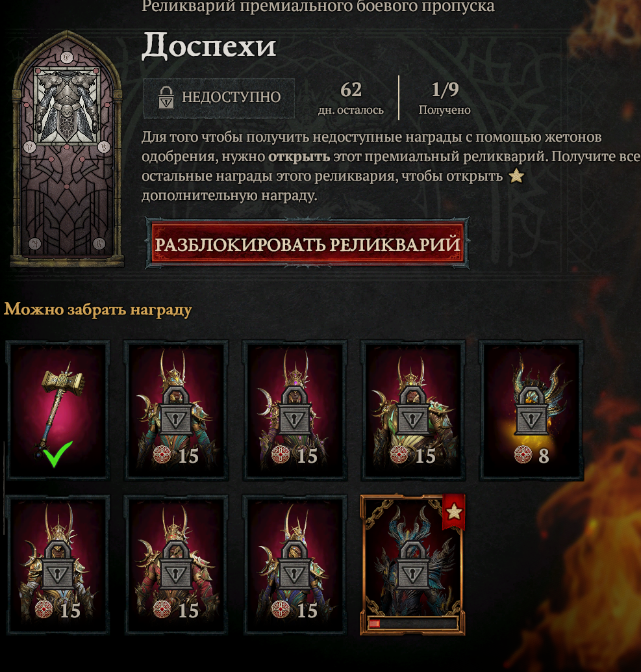The image size is (641, 672).
Task: Open the stained glass armor reliquary image
Action: [x=67, y=148]
